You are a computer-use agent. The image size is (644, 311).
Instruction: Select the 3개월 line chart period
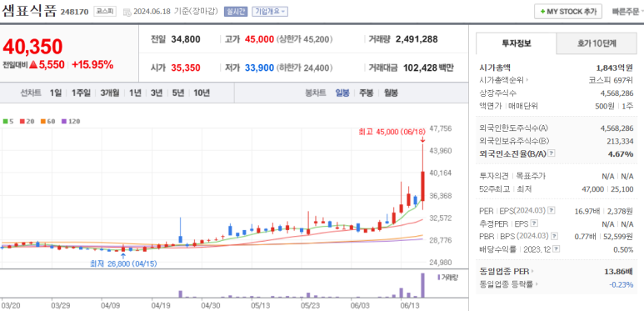click(110, 93)
